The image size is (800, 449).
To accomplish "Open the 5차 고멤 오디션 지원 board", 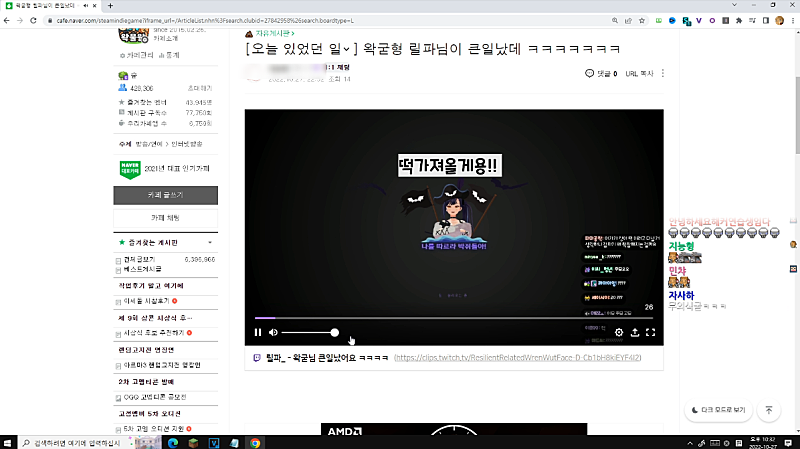I will [x=154, y=429].
